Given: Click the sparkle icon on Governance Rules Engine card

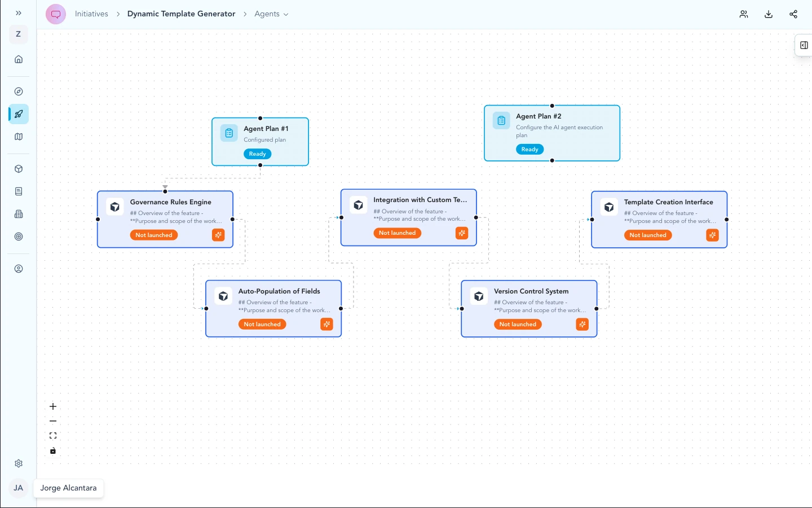Looking at the screenshot, I should point(218,235).
